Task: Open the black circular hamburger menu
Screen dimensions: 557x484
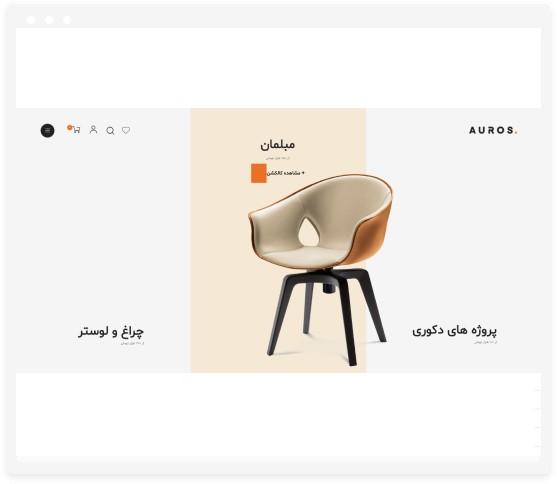Action: 47,130
